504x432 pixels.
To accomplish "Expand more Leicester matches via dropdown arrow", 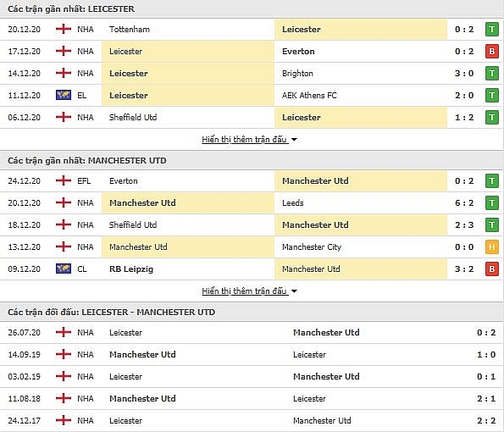I will pos(294,140).
